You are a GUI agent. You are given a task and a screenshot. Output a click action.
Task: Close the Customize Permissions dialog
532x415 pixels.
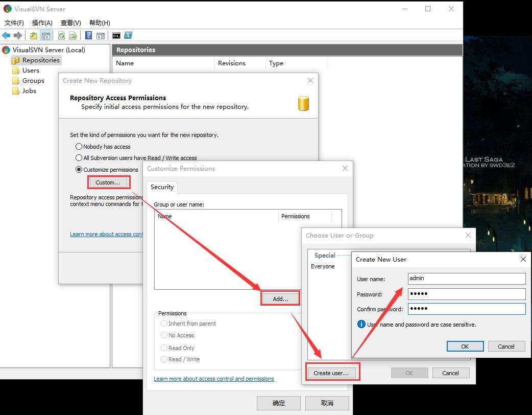[x=345, y=168]
